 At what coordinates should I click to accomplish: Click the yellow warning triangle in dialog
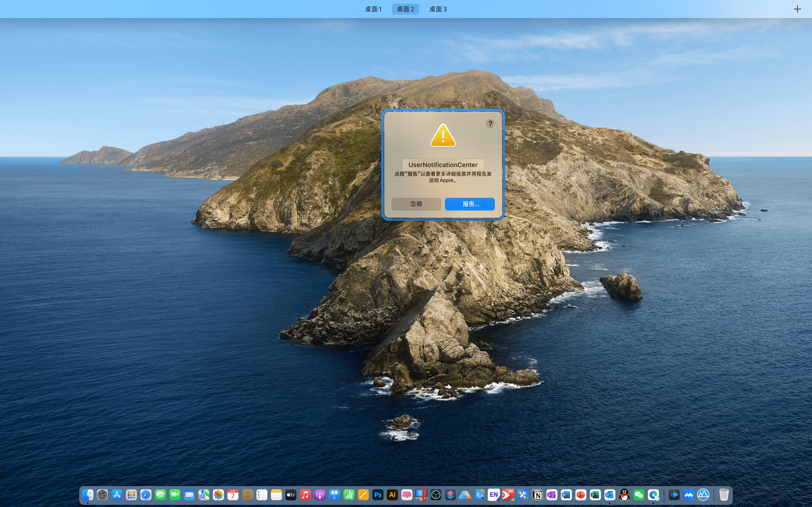(443, 136)
